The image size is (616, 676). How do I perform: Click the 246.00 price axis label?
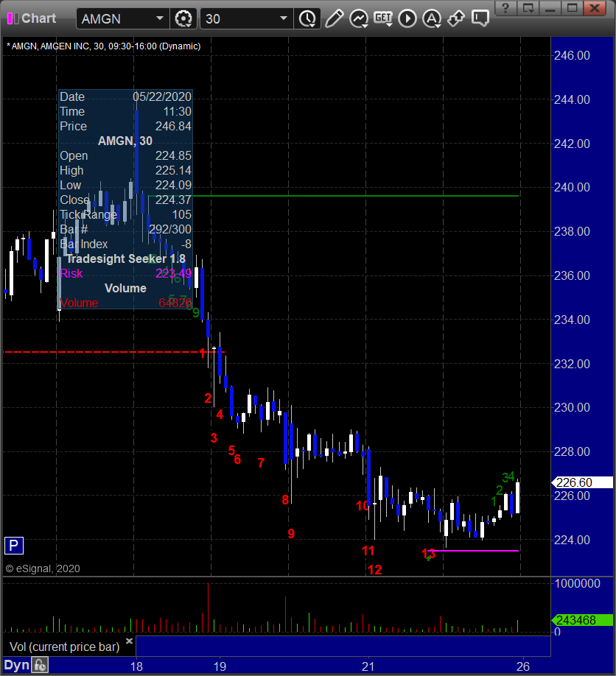pyautogui.click(x=572, y=55)
